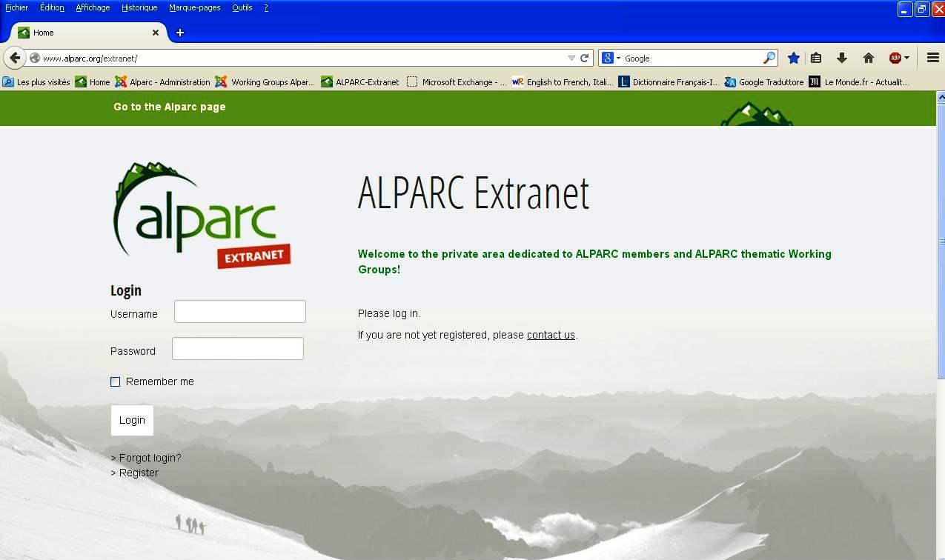Minimize the browser window
The image size is (945, 560).
[905, 9]
